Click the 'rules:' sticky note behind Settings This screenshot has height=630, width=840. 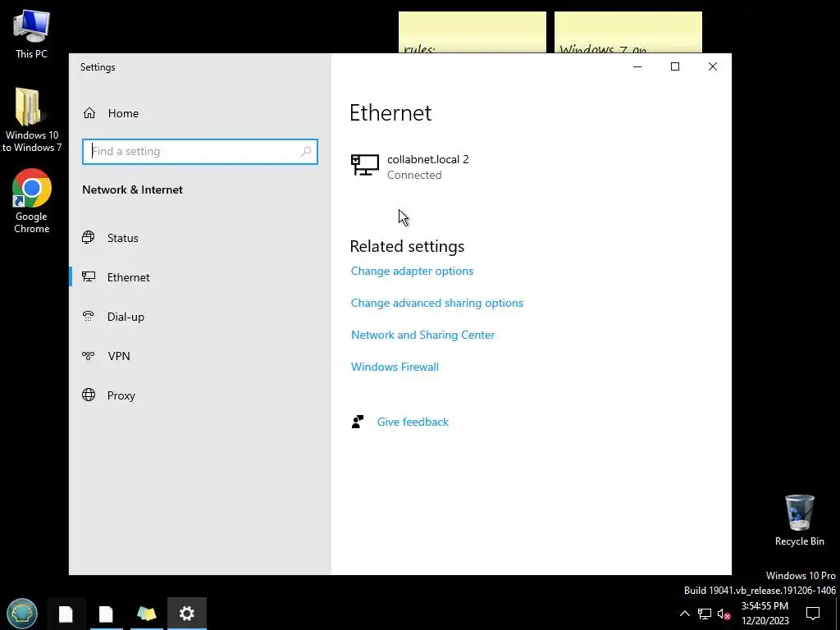pos(472,32)
